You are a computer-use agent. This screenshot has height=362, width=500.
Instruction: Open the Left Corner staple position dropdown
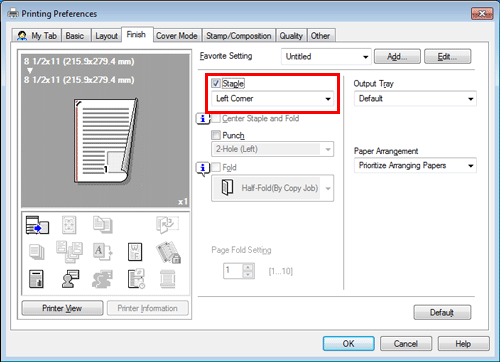pos(273,99)
